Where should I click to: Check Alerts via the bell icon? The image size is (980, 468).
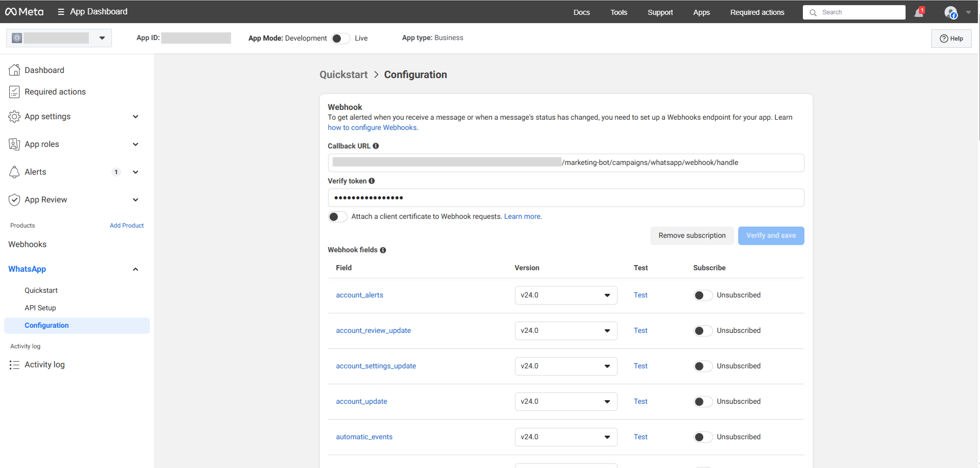point(14,172)
